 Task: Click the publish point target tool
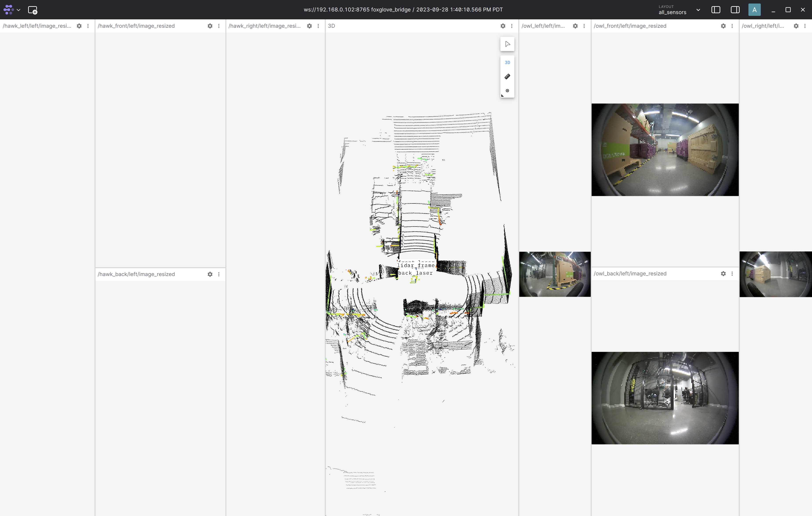[x=507, y=91]
